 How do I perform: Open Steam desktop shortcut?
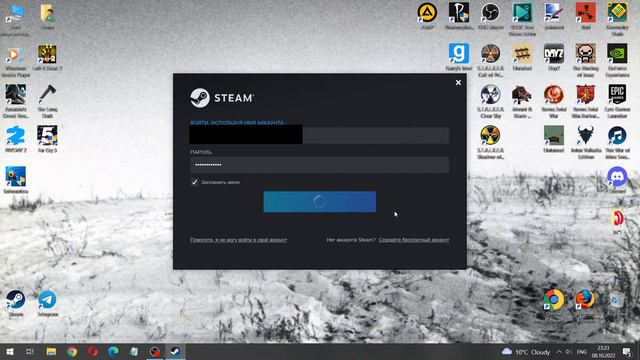click(16, 303)
